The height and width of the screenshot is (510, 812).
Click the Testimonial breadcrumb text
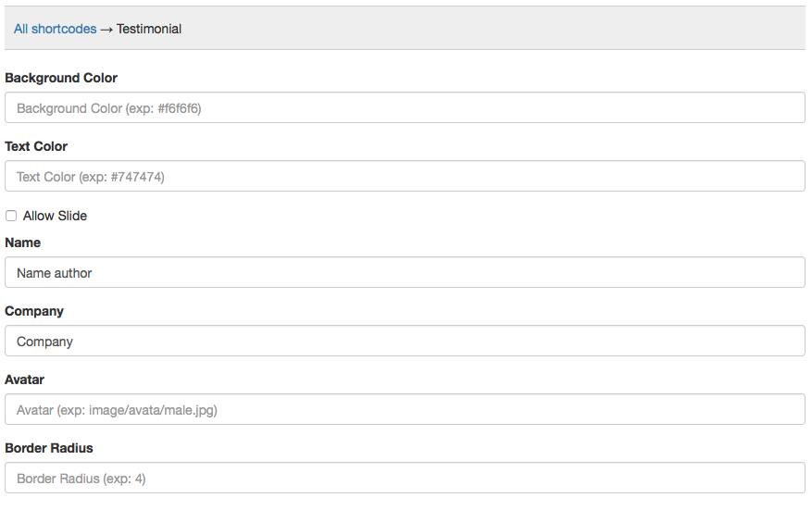149,29
